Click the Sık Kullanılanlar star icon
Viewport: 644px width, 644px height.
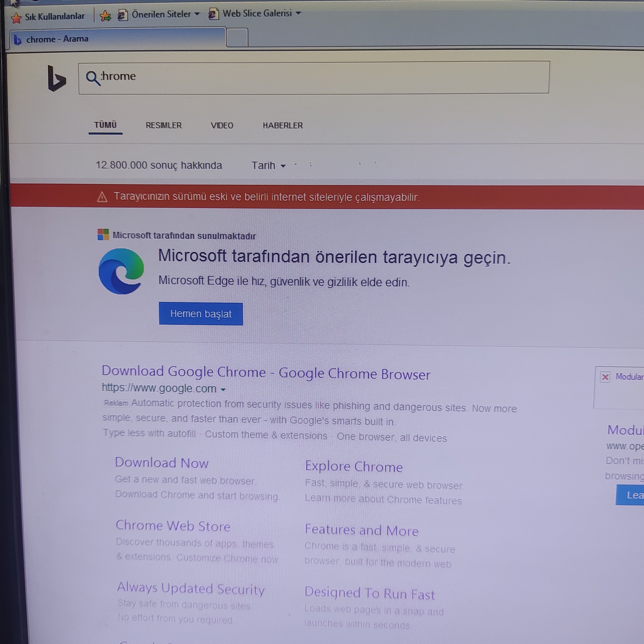pos(16,18)
